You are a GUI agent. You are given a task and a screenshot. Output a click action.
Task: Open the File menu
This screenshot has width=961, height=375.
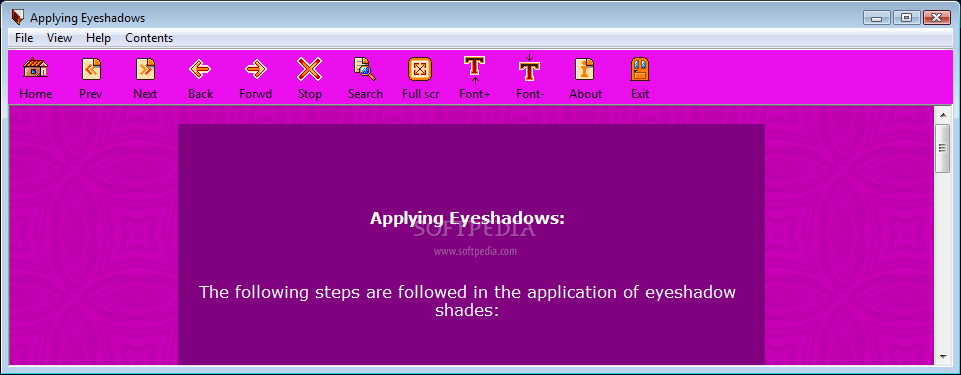click(24, 38)
